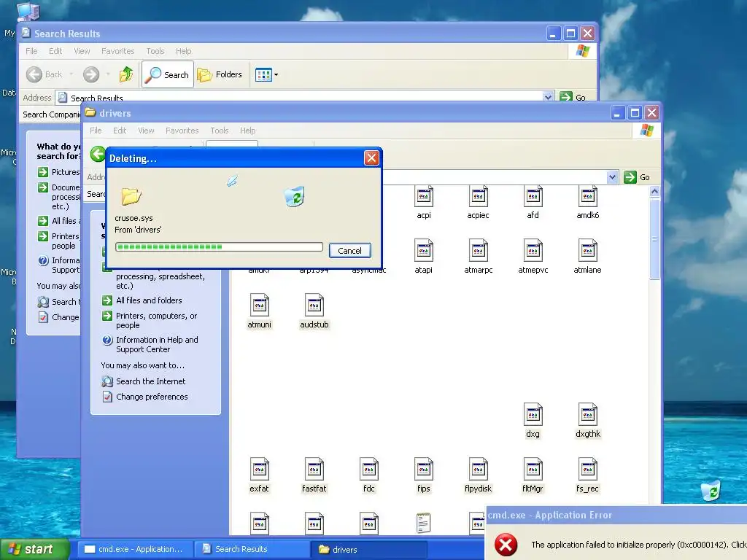This screenshot has width=747, height=560.
Task: Click the green Back arrow in drivers window
Action: pos(98,155)
